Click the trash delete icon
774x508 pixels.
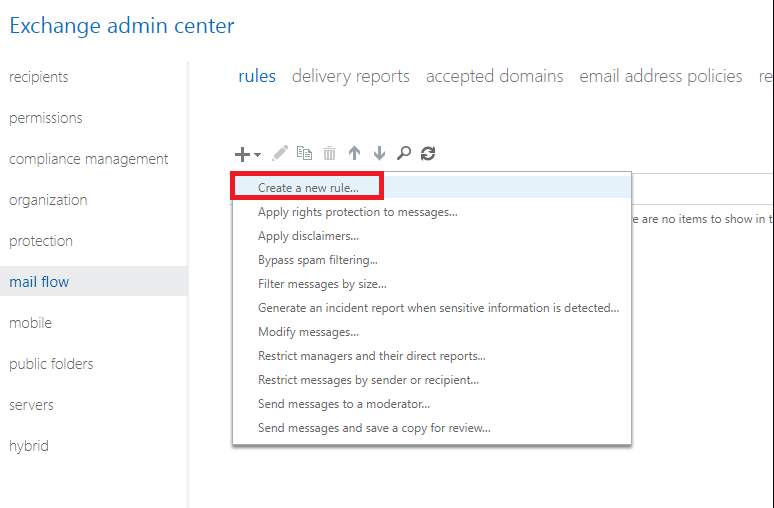point(329,154)
